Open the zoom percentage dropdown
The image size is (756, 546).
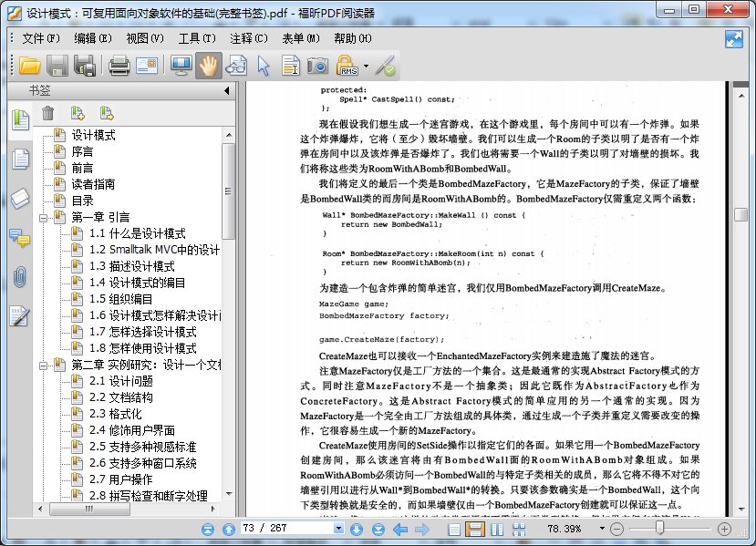(602, 529)
